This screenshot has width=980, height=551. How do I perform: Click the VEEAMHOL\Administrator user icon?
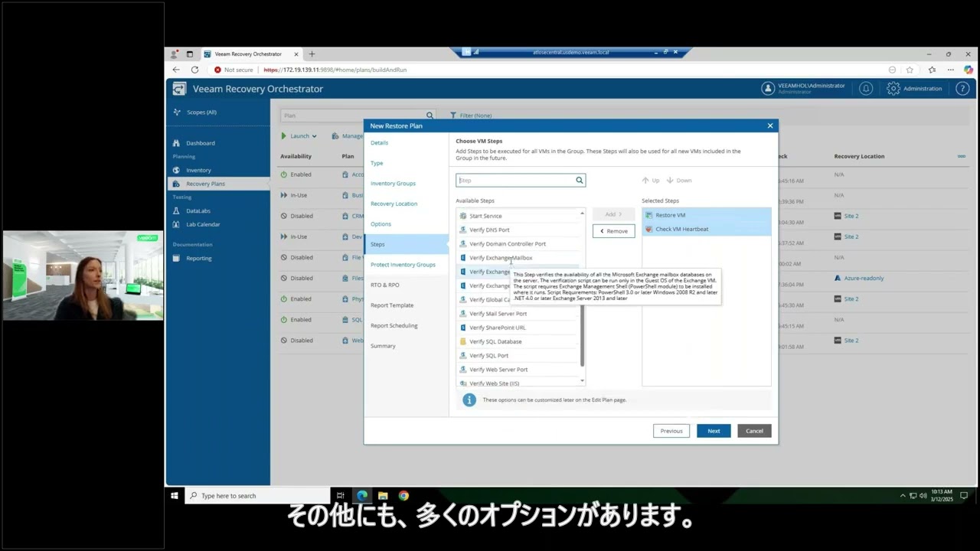click(x=768, y=89)
